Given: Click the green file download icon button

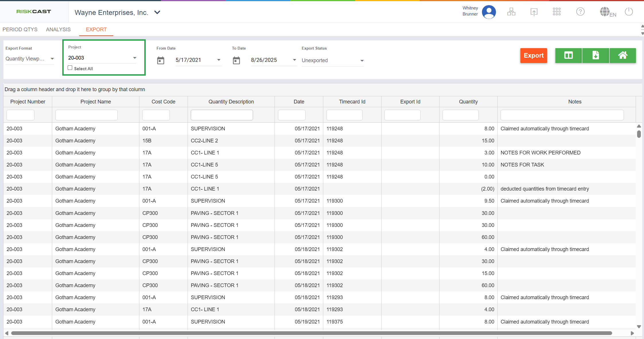Looking at the screenshot, I should 596,55.
